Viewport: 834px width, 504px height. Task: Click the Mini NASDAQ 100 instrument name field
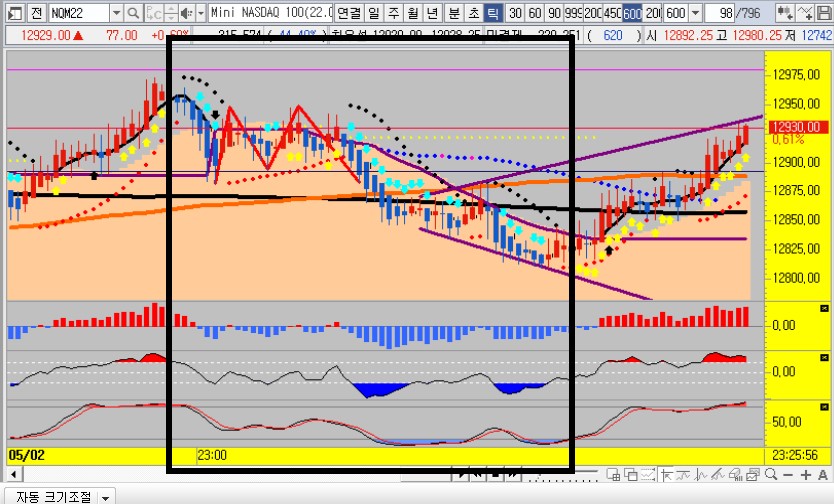[x=271, y=13]
